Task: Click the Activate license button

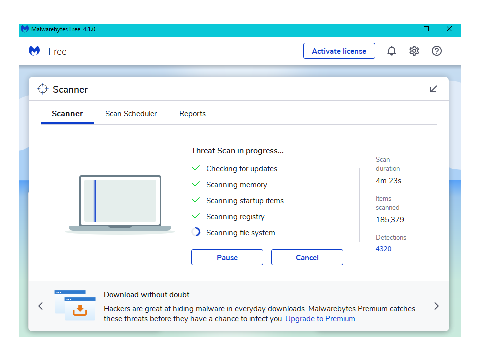Action: (339, 51)
